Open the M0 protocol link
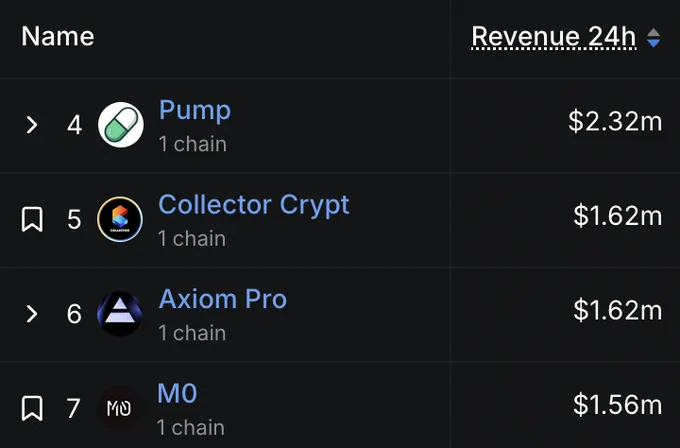The image size is (680, 448). [177, 393]
